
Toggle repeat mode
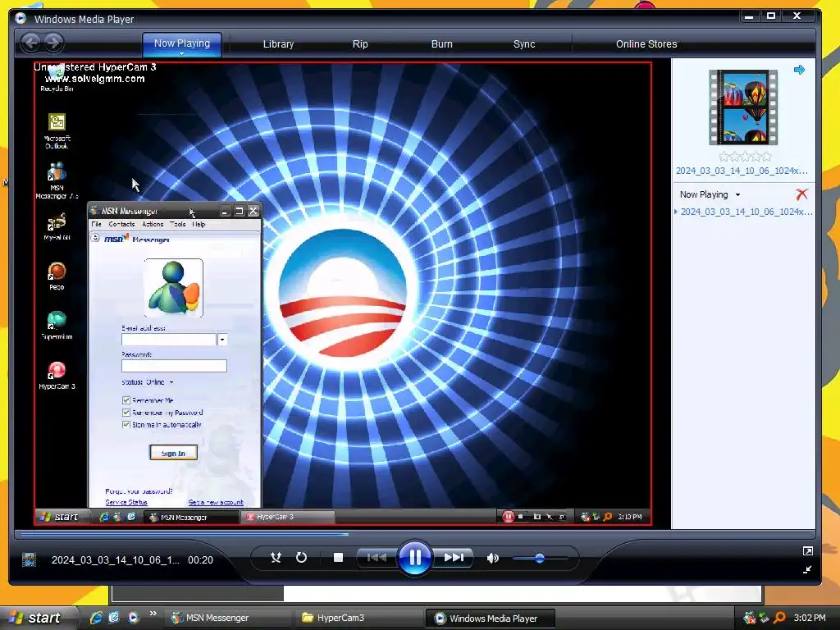point(302,558)
